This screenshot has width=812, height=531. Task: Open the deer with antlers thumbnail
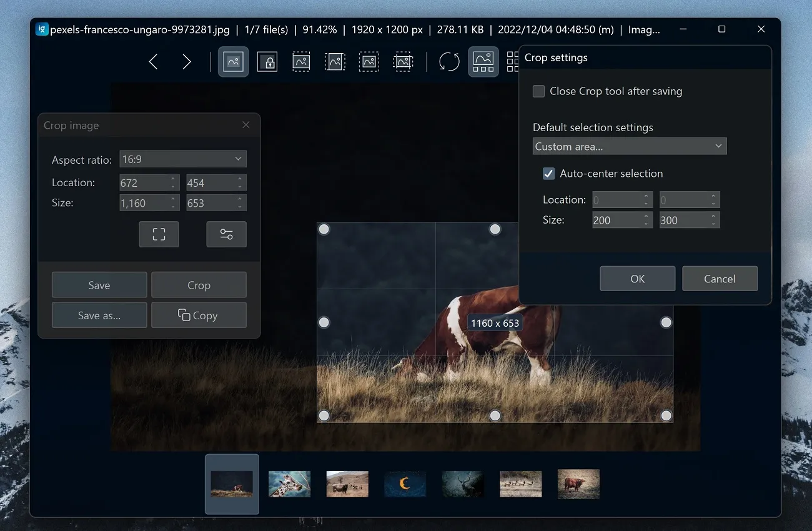[463, 484]
